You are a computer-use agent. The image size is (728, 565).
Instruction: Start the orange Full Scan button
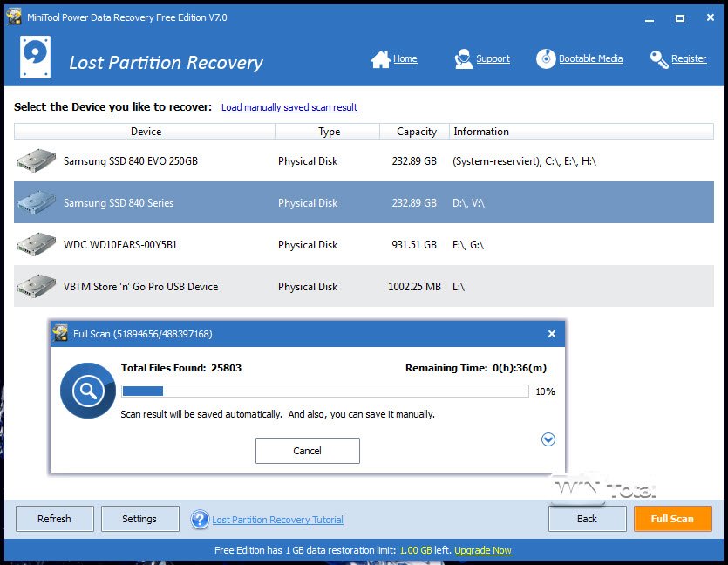click(x=672, y=519)
